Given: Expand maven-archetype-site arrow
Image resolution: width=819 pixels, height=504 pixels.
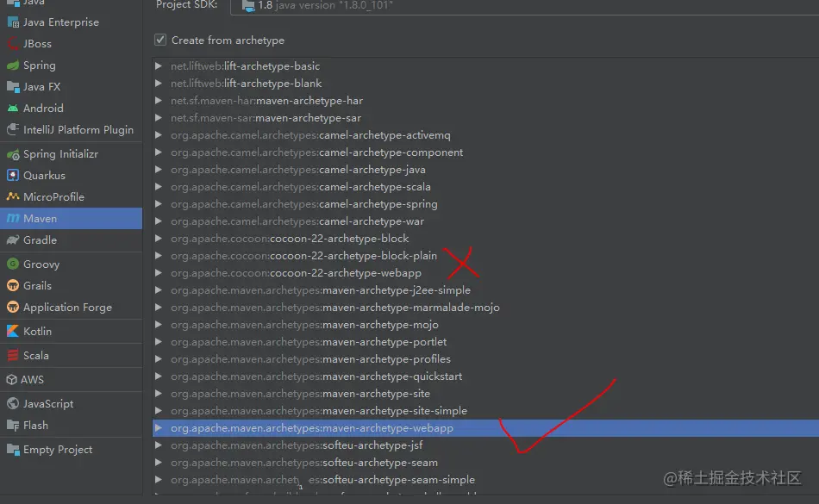Looking at the screenshot, I should pyautogui.click(x=159, y=394).
